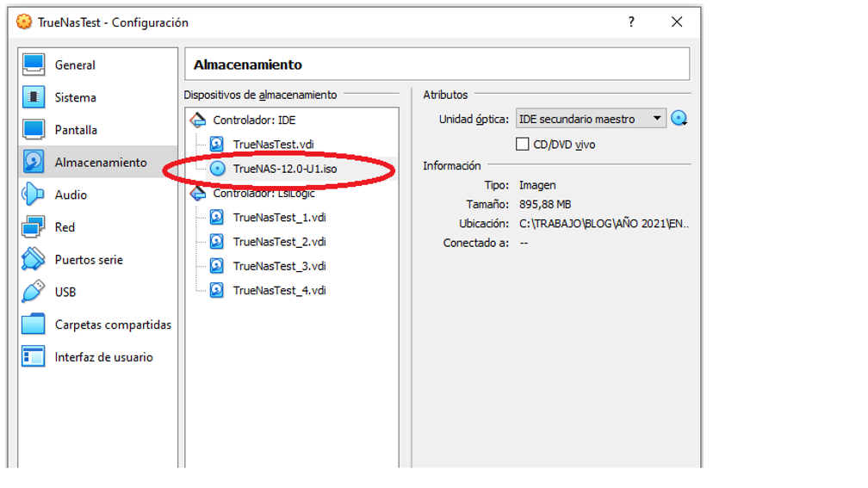Select TrueNasTest_1.vdi in the storage tree
This screenshot has height=488, width=868.
point(280,218)
